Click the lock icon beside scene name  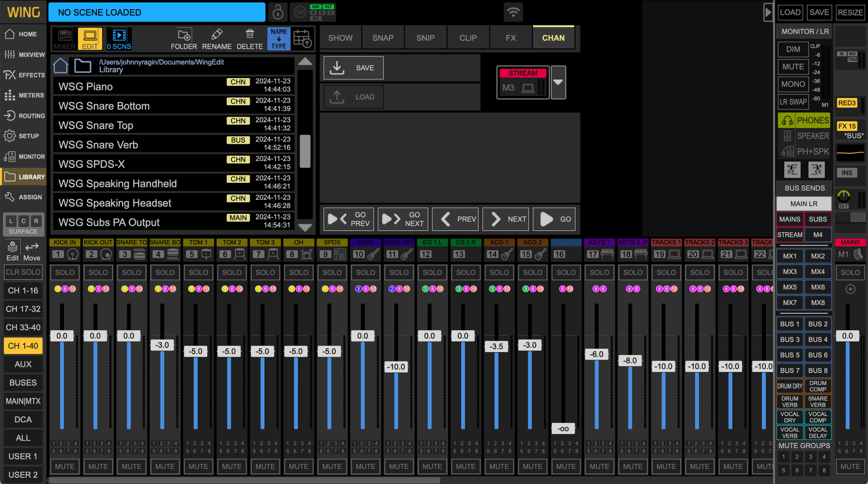pos(278,12)
